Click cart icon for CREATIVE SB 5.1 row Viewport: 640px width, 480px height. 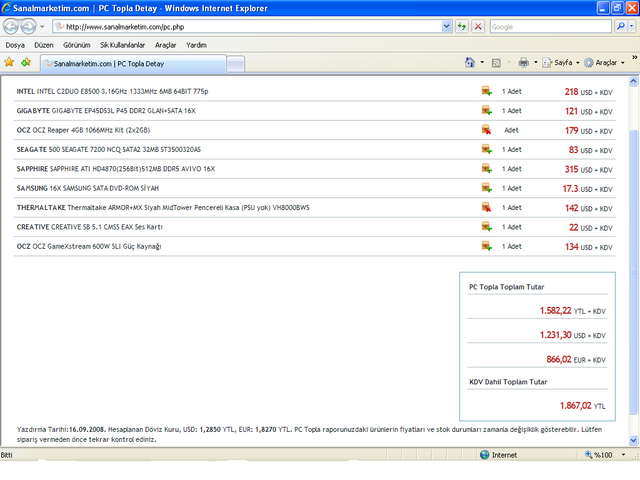click(x=486, y=227)
